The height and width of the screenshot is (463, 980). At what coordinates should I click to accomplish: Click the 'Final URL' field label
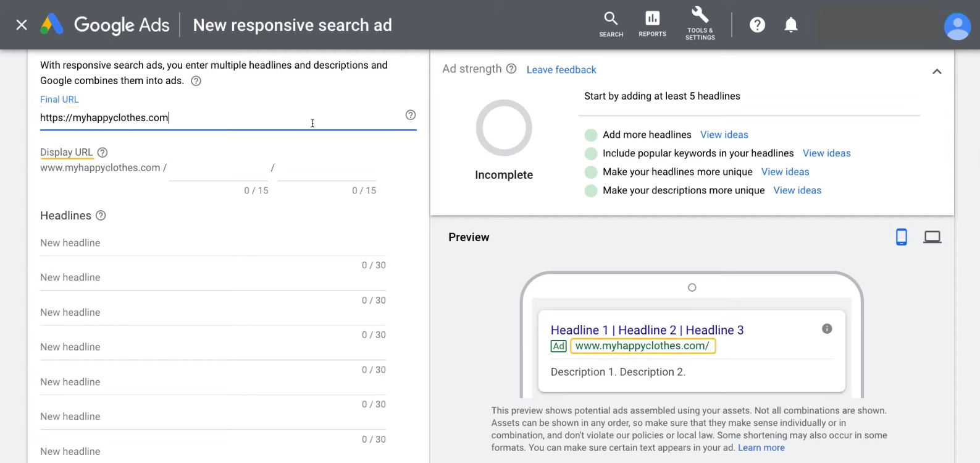coord(59,100)
